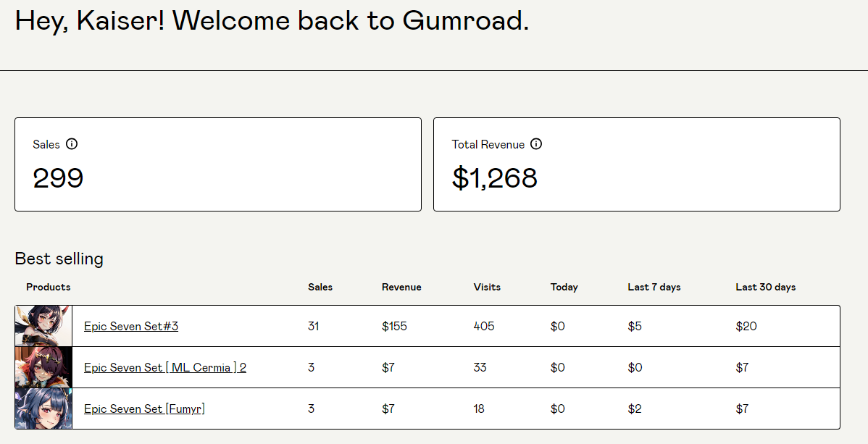Click the ML Cermia product thumbnail image

point(43,367)
